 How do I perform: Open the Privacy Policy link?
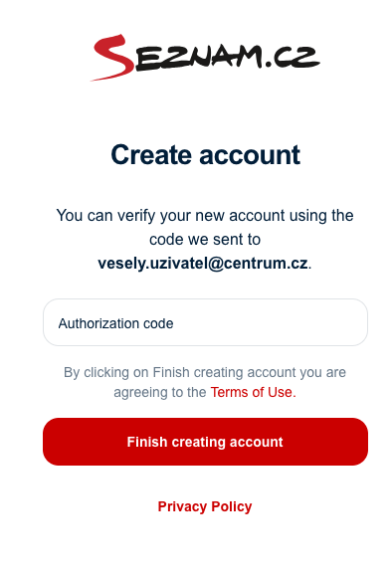coord(205,506)
